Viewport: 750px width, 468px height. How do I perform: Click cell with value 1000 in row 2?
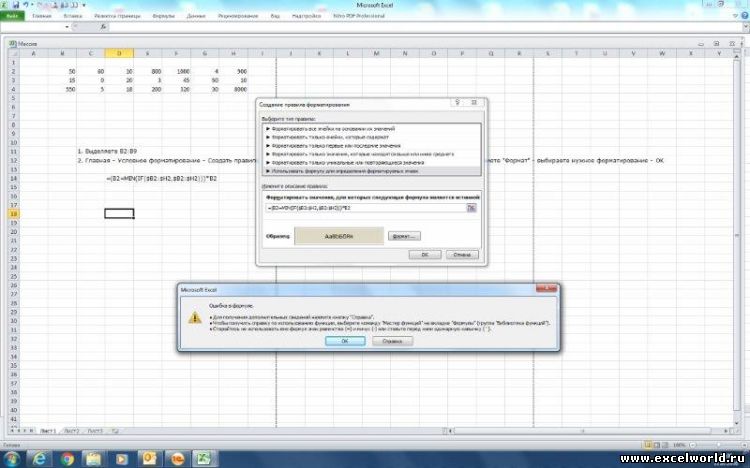point(176,71)
